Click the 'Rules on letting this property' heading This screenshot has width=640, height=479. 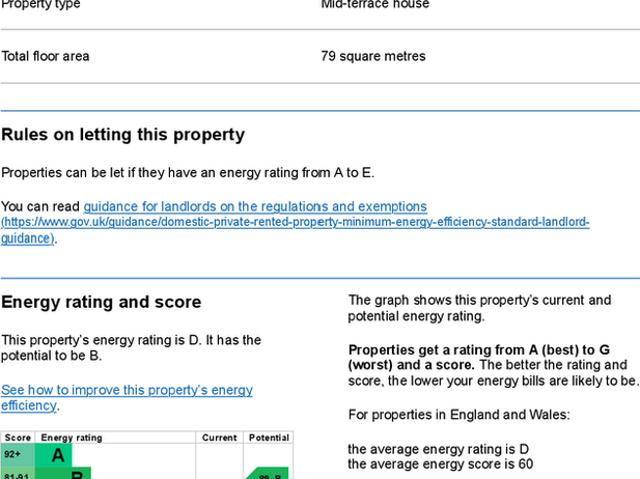coord(123,135)
